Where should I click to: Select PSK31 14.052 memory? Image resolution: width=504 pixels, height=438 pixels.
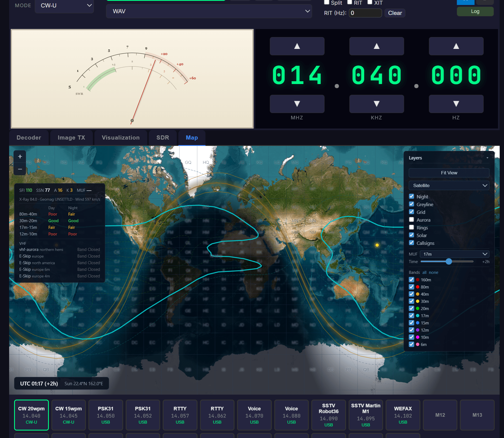[143, 415]
